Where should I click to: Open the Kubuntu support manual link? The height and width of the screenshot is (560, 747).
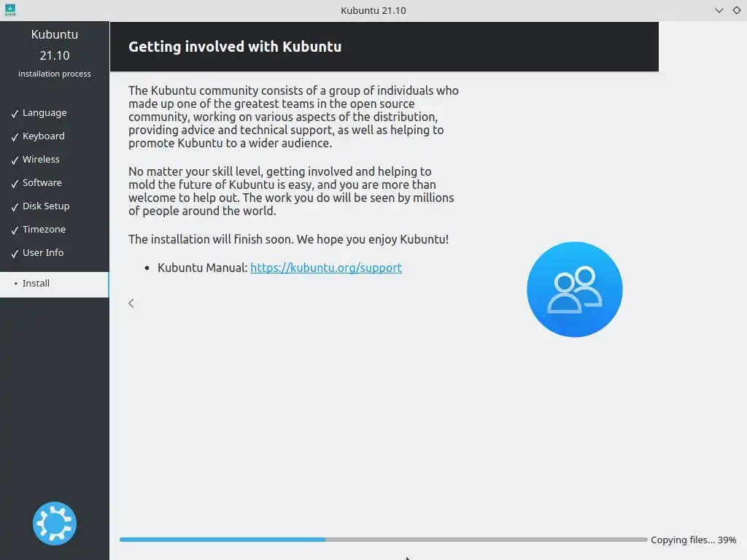pos(326,268)
